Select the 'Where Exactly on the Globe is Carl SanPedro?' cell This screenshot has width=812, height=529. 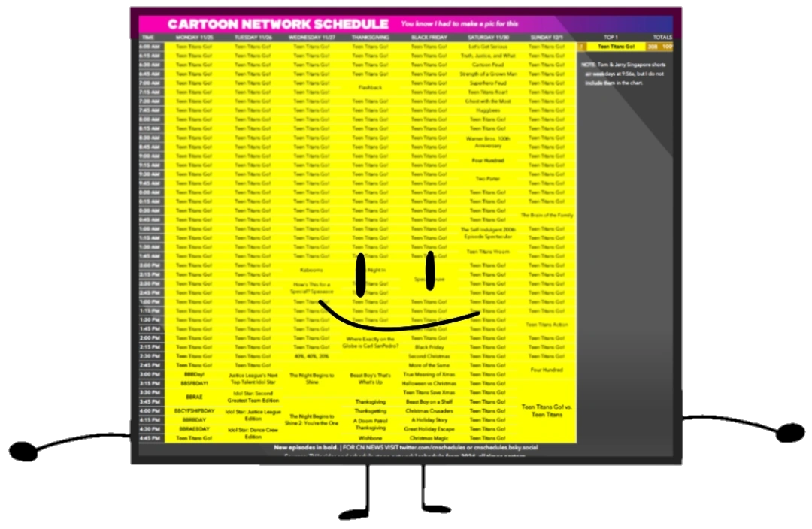368,343
